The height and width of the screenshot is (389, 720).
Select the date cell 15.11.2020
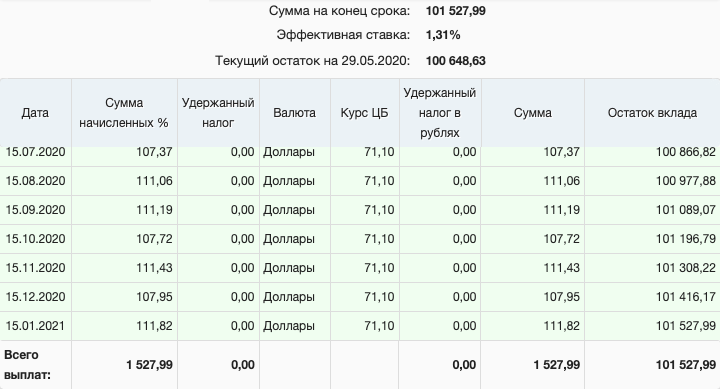tap(35, 268)
